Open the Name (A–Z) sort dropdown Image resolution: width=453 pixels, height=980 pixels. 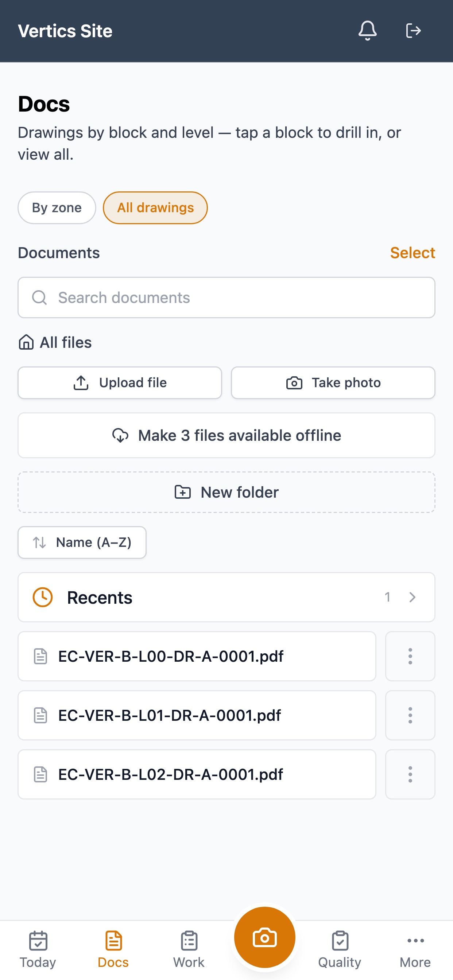82,542
